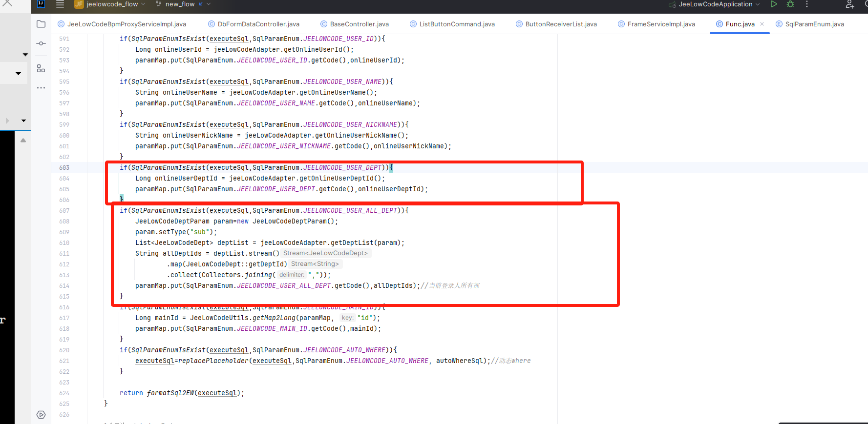Debug JeeLowCodeApplication with the bug icon
Image resolution: width=868 pixels, height=424 pixels.
click(790, 4)
